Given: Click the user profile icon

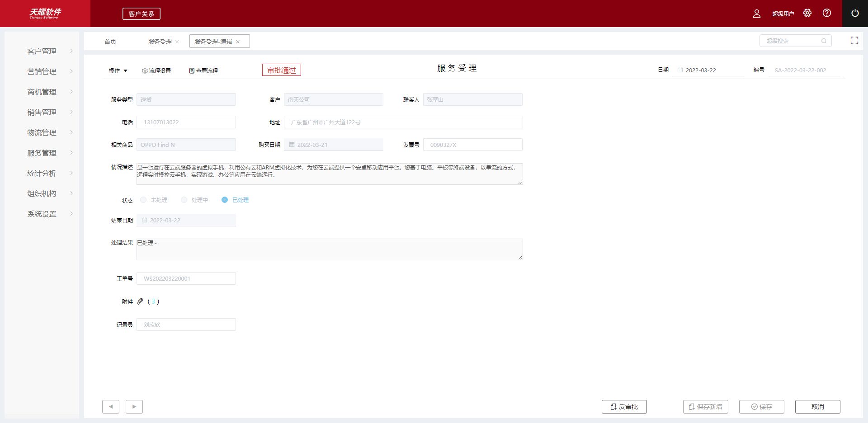Looking at the screenshot, I should coord(756,14).
